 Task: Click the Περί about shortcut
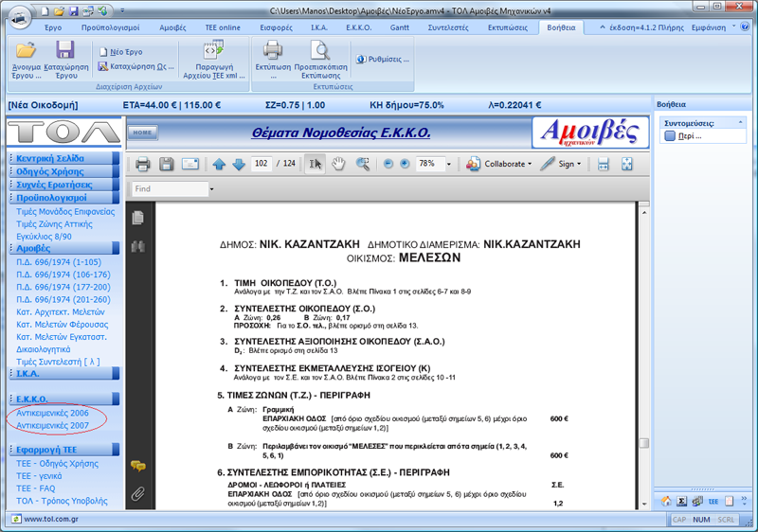pyautogui.click(x=683, y=136)
